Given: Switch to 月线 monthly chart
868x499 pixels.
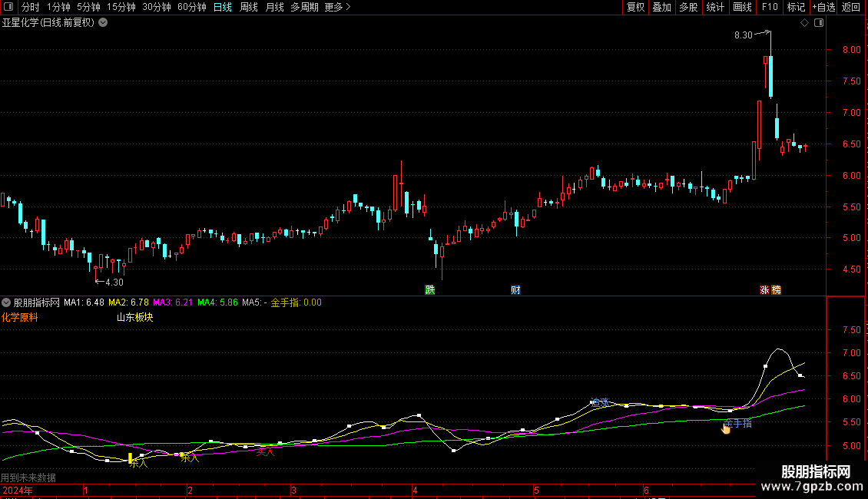Looking at the screenshot, I should (274, 7).
